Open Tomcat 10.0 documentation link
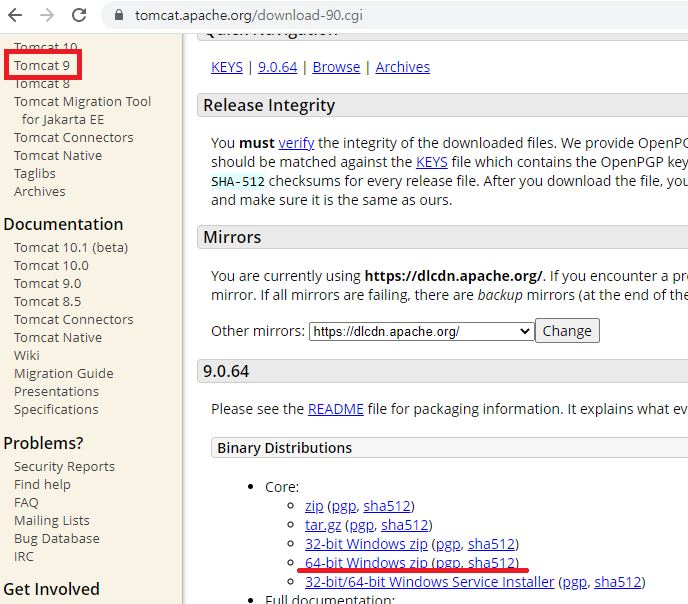Image resolution: width=688 pixels, height=604 pixels. pos(51,266)
